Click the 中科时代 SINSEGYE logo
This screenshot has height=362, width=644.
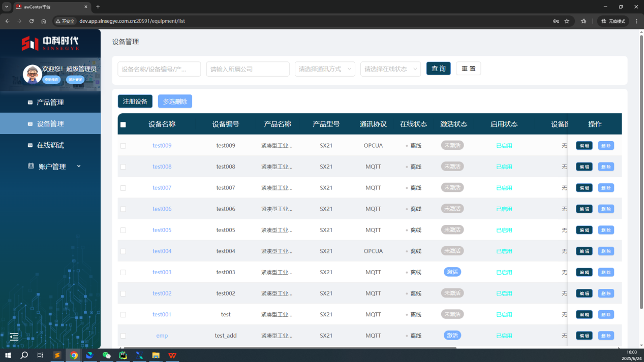pyautogui.click(x=50, y=43)
